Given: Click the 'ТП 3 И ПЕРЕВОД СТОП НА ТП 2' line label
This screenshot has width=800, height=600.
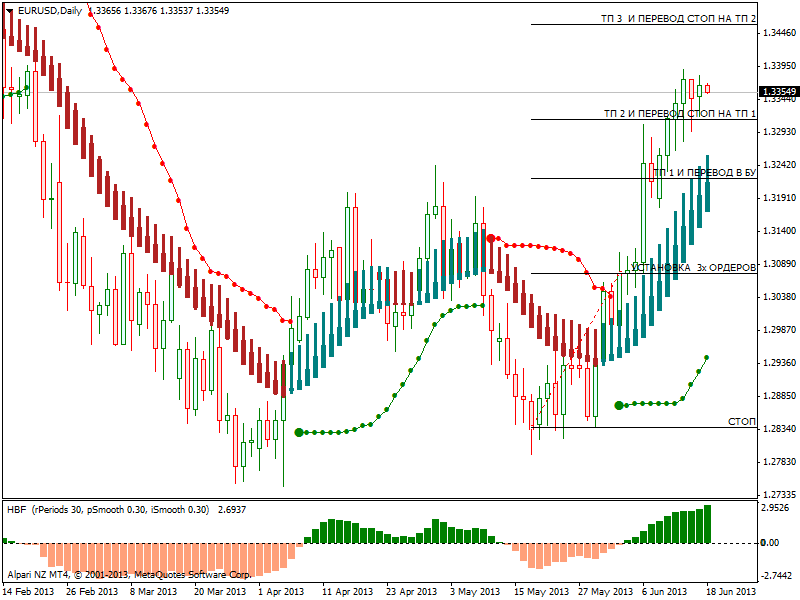Looking at the screenshot, I should point(679,19).
